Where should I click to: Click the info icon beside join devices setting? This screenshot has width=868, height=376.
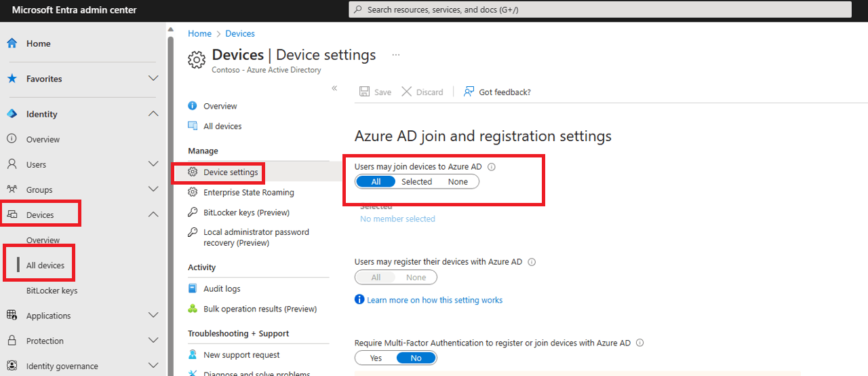(492, 166)
